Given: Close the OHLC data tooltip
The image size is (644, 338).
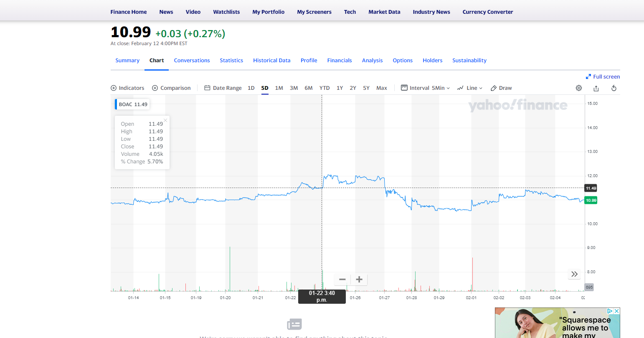Looking at the screenshot, I should [x=165, y=120].
